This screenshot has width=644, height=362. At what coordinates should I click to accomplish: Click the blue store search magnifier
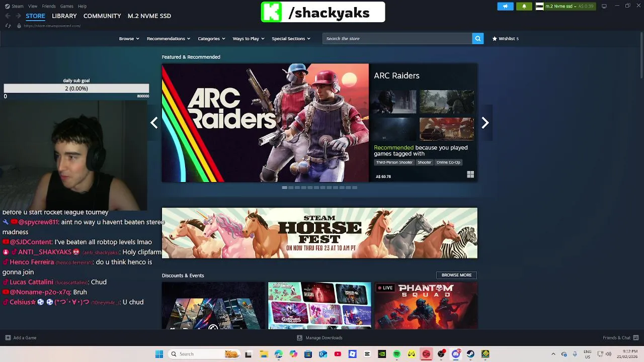click(477, 38)
